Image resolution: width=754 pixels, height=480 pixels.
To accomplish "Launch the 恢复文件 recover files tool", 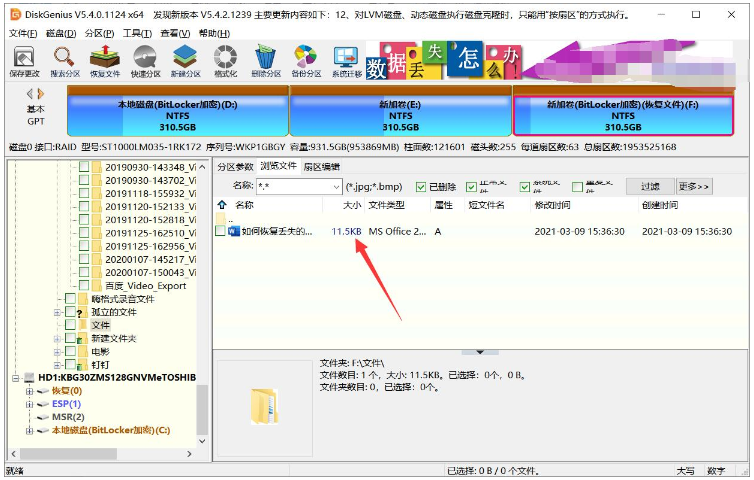I will (105, 61).
